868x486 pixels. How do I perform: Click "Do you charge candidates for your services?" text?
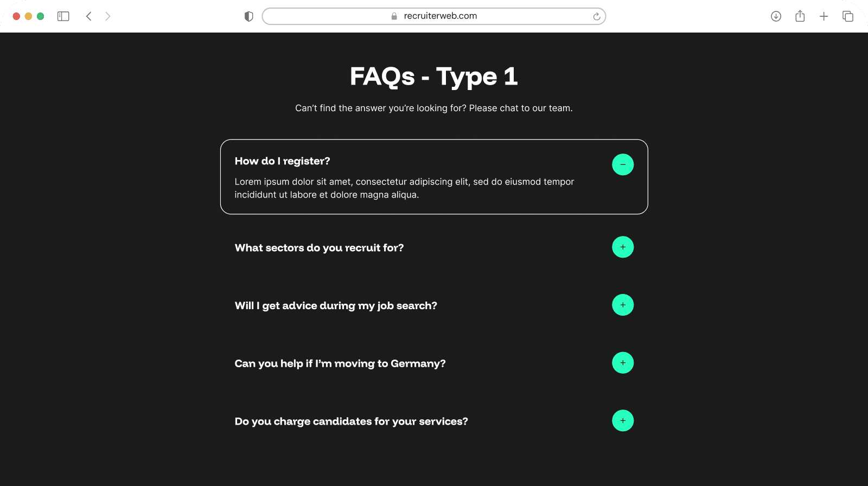[x=351, y=421]
